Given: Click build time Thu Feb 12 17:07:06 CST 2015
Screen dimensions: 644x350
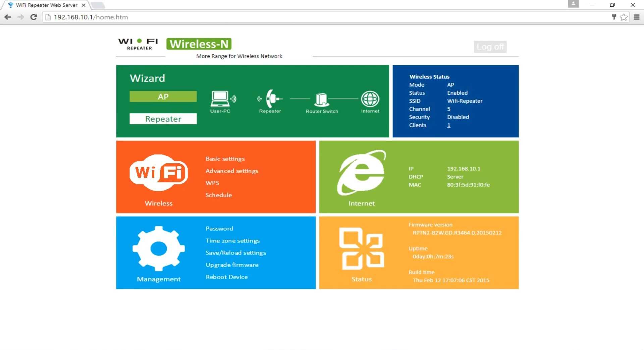Looking at the screenshot, I should click(x=451, y=280).
